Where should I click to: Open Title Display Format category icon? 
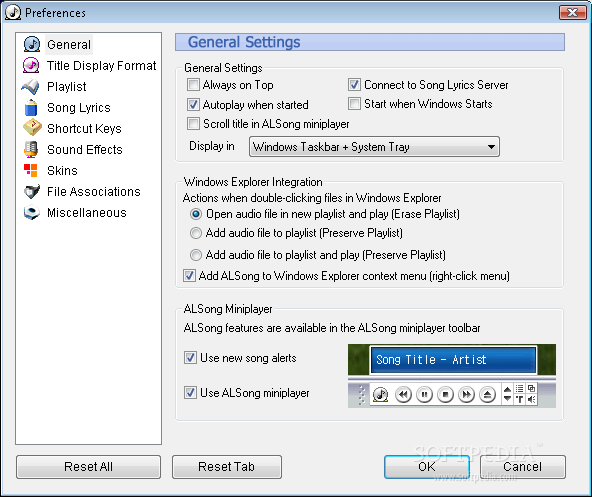[31, 65]
